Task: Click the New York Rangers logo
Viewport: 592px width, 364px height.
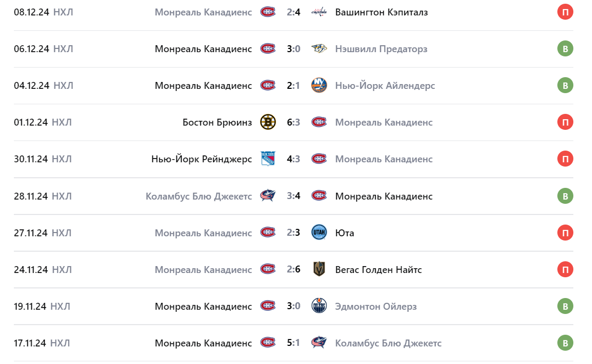Action: tap(268, 159)
